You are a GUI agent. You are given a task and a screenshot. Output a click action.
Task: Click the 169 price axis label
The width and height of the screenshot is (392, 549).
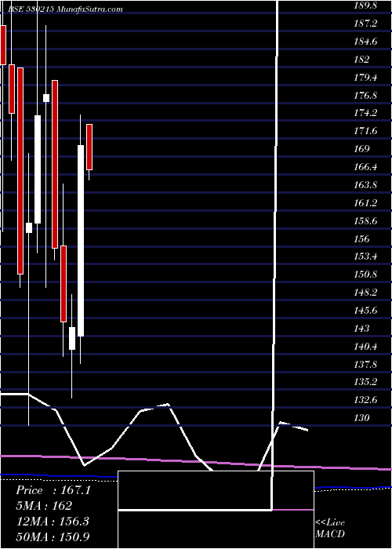coord(361,149)
